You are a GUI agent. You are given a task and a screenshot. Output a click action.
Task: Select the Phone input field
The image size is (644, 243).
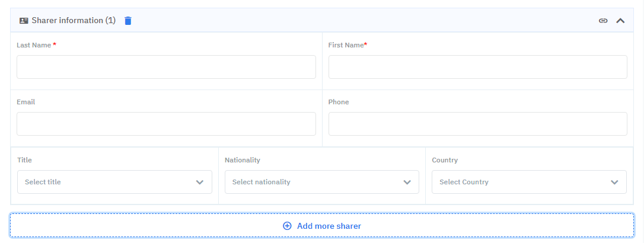click(x=477, y=124)
